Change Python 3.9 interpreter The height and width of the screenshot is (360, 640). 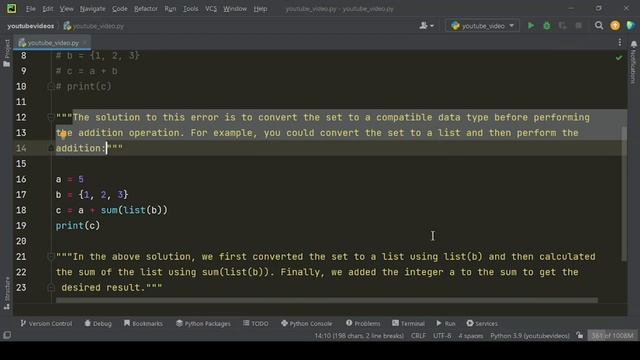pyautogui.click(x=530, y=336)
